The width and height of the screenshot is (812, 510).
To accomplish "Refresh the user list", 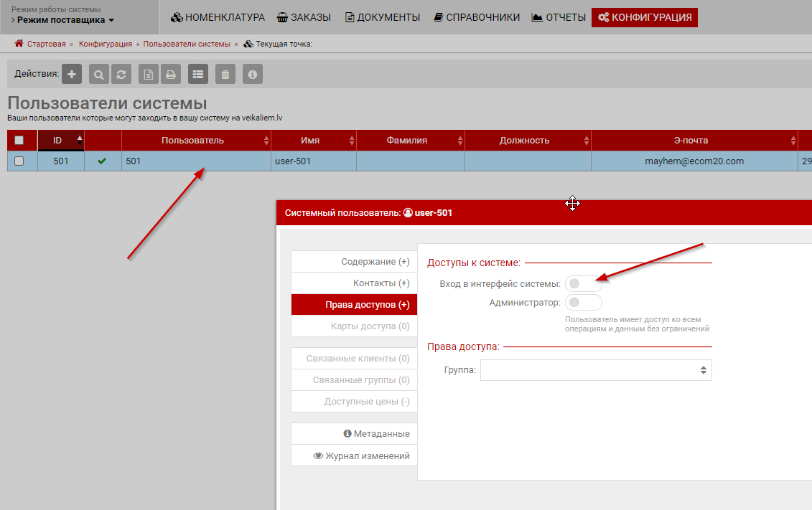I will (121, 74).
